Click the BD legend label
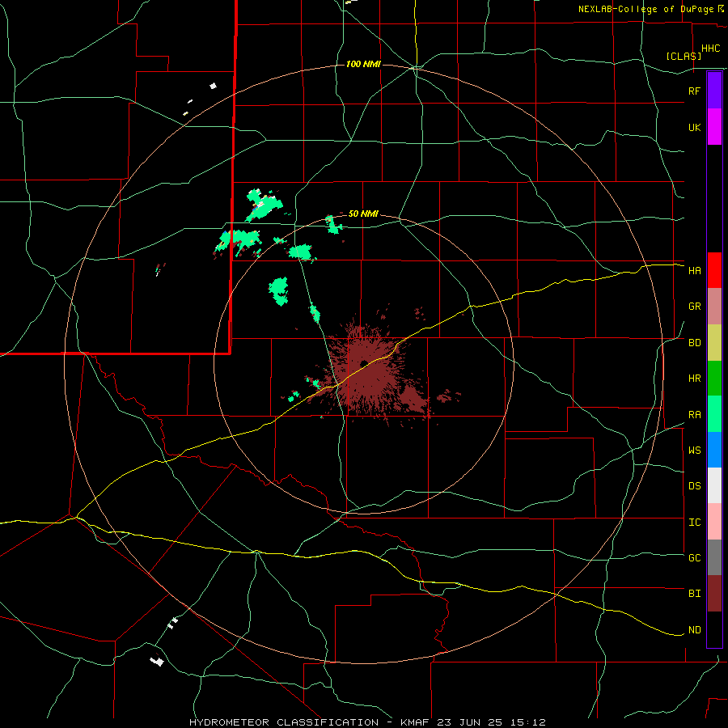The width and height of the screenshot is (728, 728). (695, 343)
